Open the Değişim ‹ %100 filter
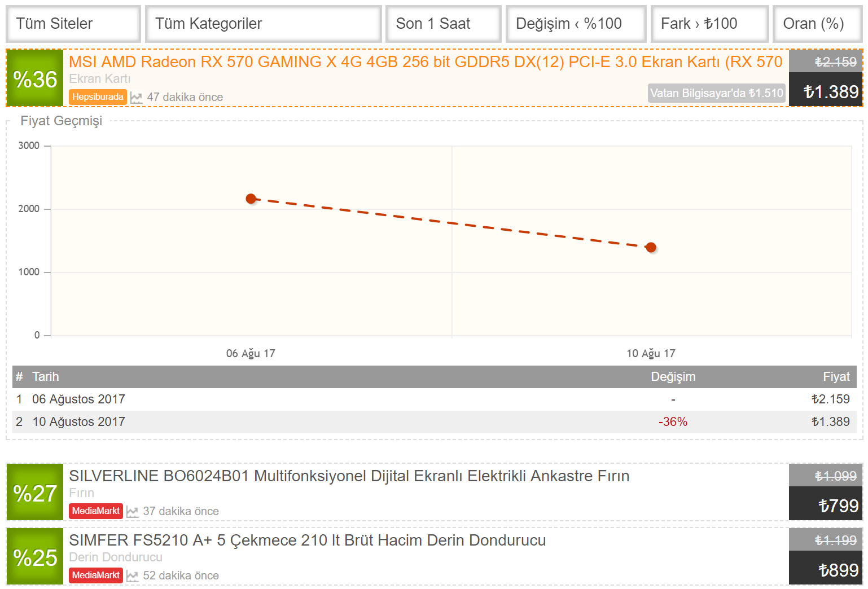 click(x=576, y=24)
